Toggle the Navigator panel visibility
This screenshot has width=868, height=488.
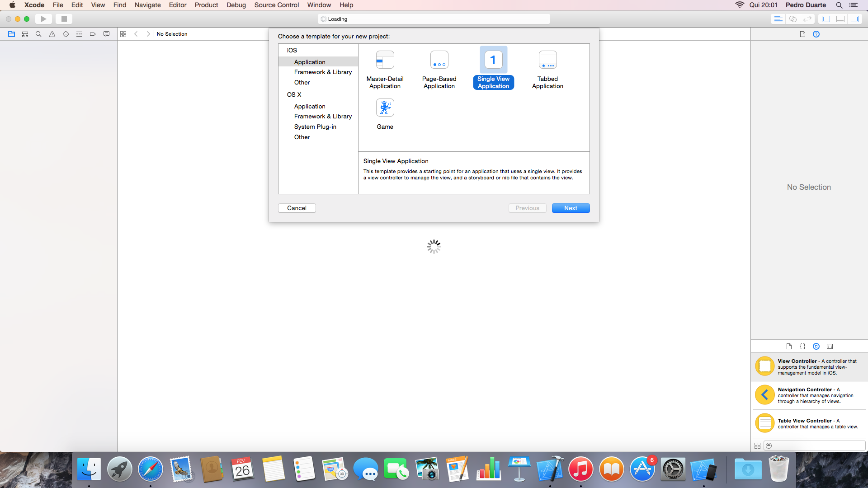826,19
